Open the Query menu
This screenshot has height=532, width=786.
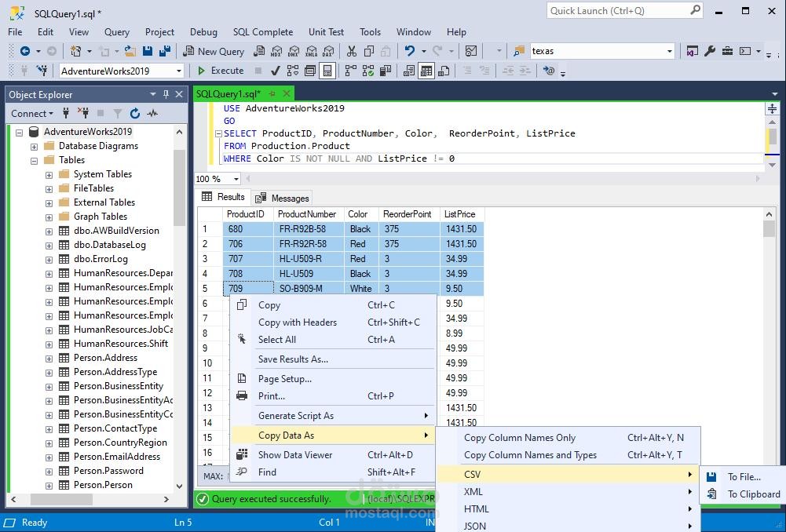(x=117, y=32)
